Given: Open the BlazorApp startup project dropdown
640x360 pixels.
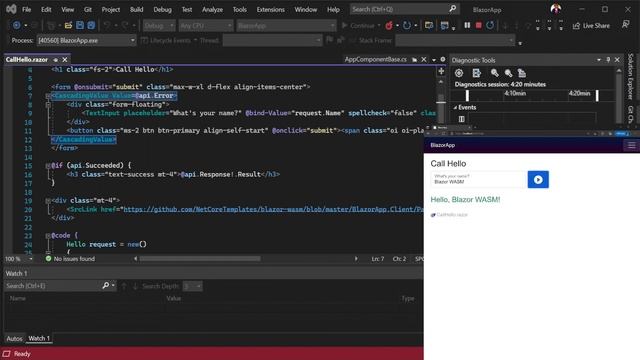Looking at the screenshot, I should point(286,26).
